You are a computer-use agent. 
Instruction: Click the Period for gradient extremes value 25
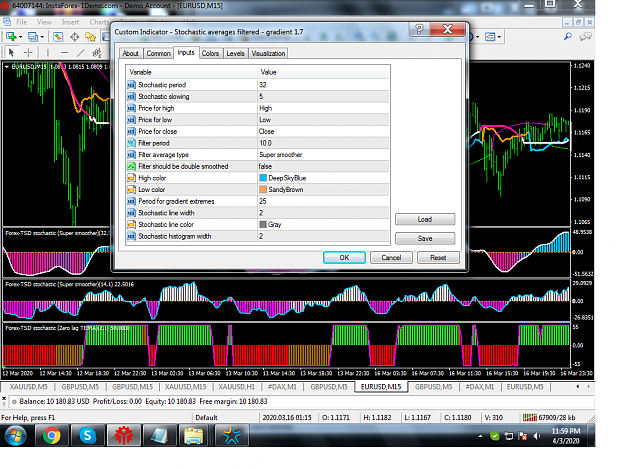point(323,201)
